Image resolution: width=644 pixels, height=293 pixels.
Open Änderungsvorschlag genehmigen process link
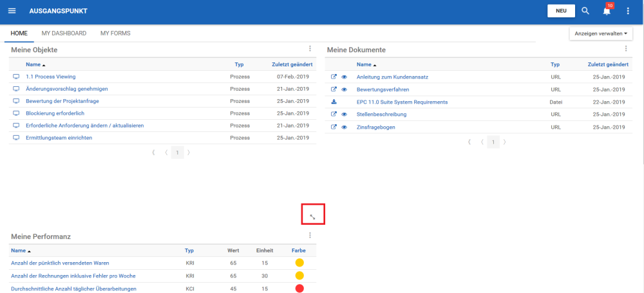67,89
